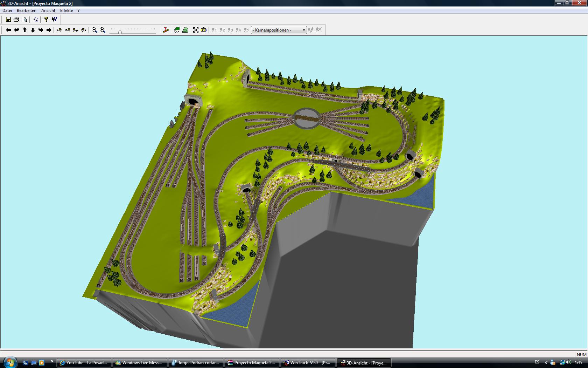Click the edit camera position pencil icon

(x=310, y=30)
